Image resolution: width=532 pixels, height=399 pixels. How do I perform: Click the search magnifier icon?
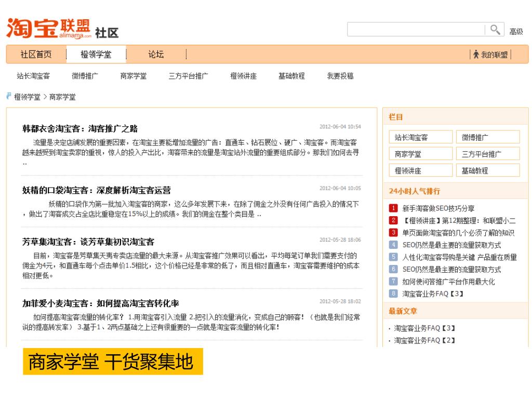[x=495, y=30]
